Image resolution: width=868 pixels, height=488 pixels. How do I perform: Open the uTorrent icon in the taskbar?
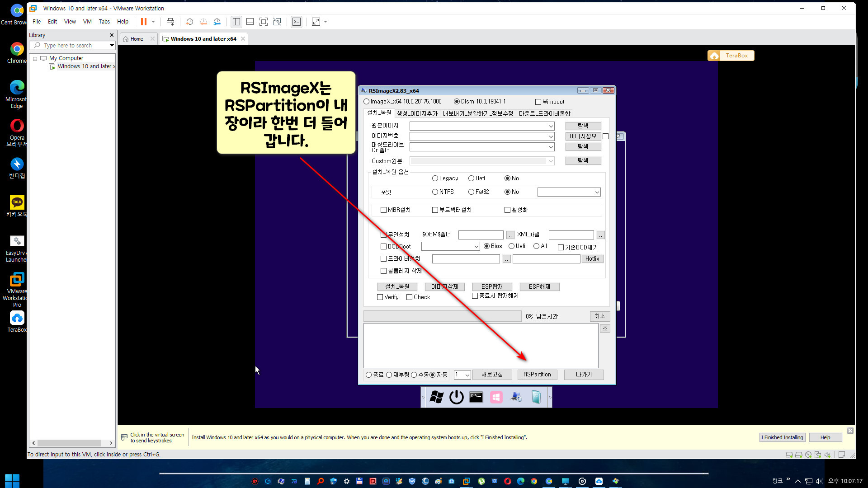tap(481, 481)
